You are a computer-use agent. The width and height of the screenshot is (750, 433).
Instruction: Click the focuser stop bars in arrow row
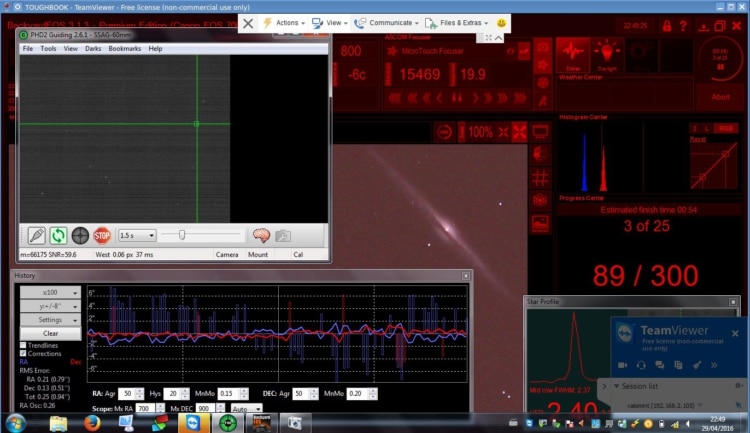tap(457, 98)
